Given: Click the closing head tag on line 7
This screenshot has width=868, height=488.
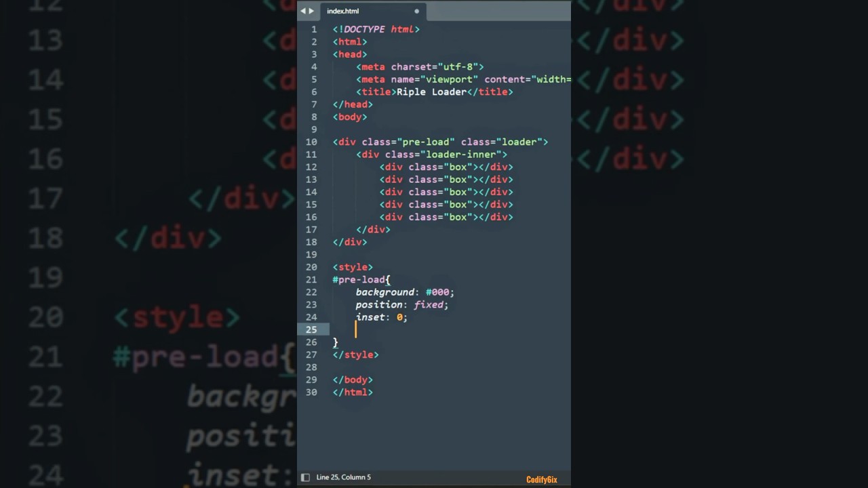Looking at the screenshot, I should (353, 104).
